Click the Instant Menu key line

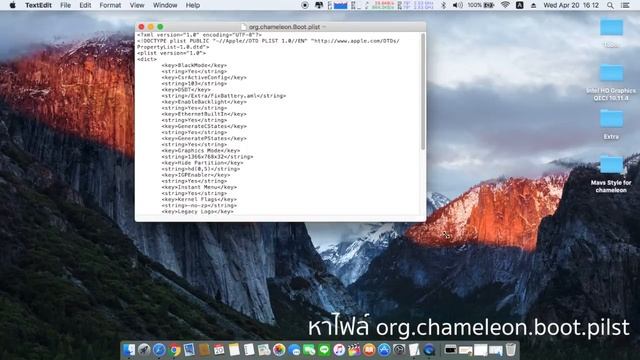click(x=199, y=187)
